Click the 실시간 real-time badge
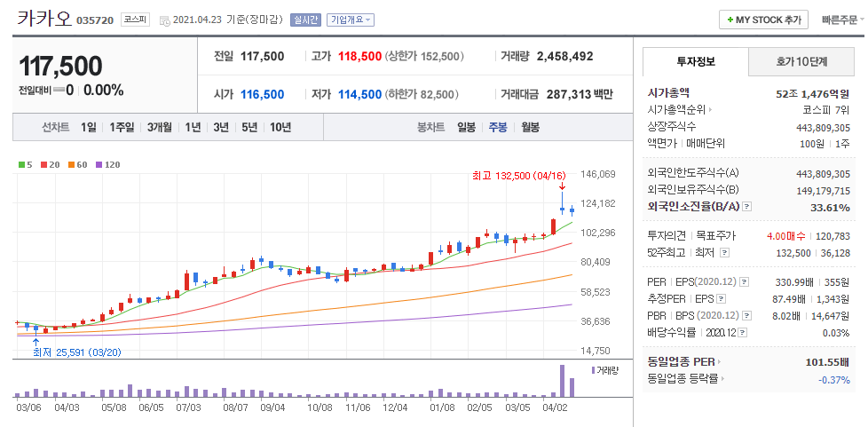Image resolution: width=868 pixels, height=427 pixels. (306, 20)
